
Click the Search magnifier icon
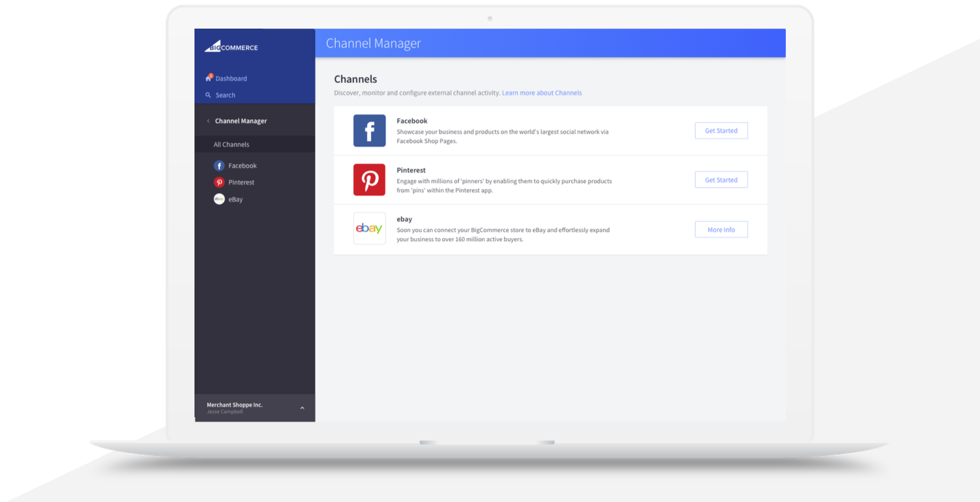pos(208,95)
